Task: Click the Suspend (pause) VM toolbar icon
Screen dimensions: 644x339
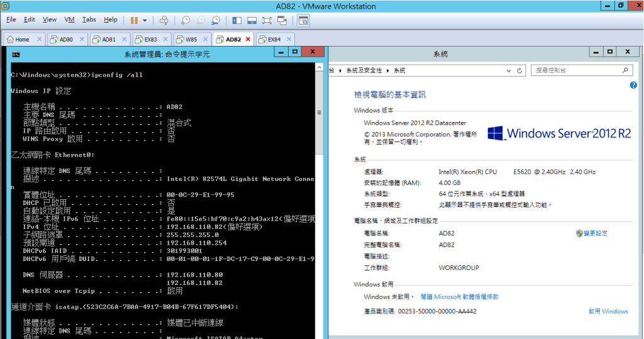Action: 134,20
